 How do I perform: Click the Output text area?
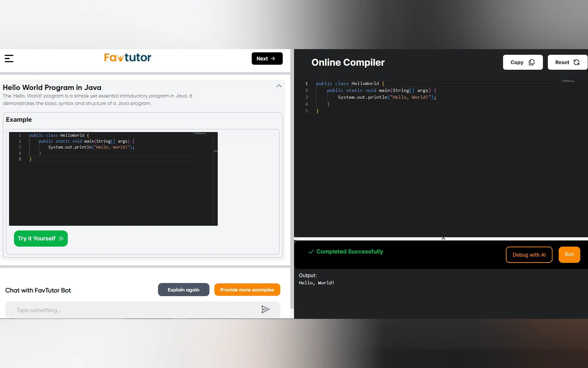click(316, 283)
